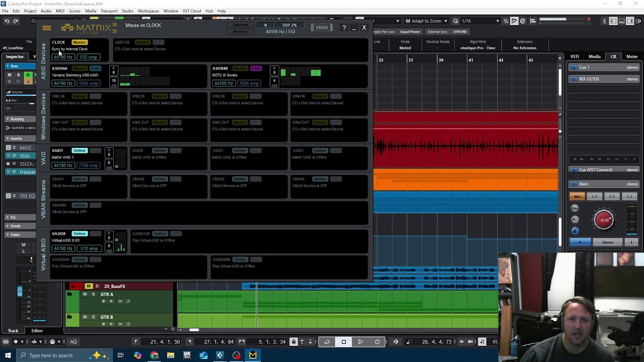Click the Cycle loop transport button
The image size is (644, 362).
pyautogui.click(x=327, y=342)
